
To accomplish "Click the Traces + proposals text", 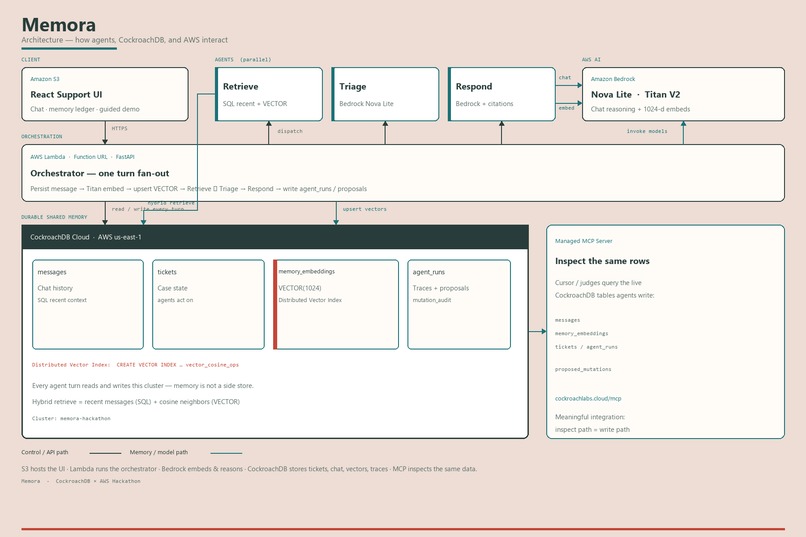I will (441, 288).
